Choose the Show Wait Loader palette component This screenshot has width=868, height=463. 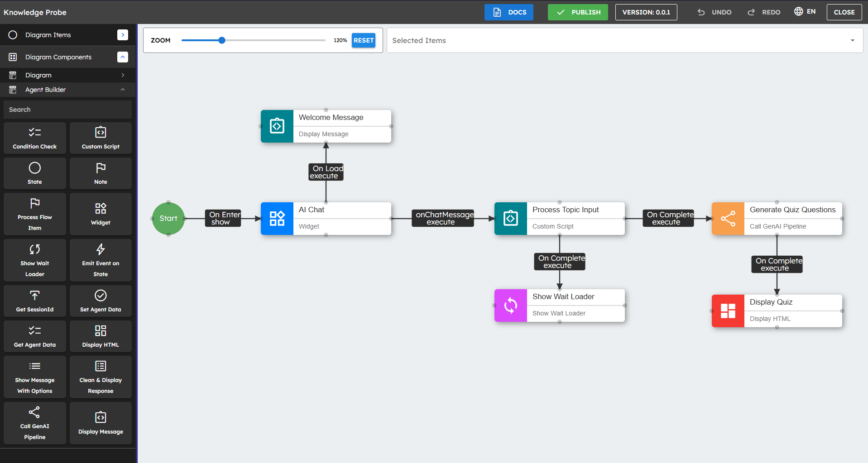(35, 260)
